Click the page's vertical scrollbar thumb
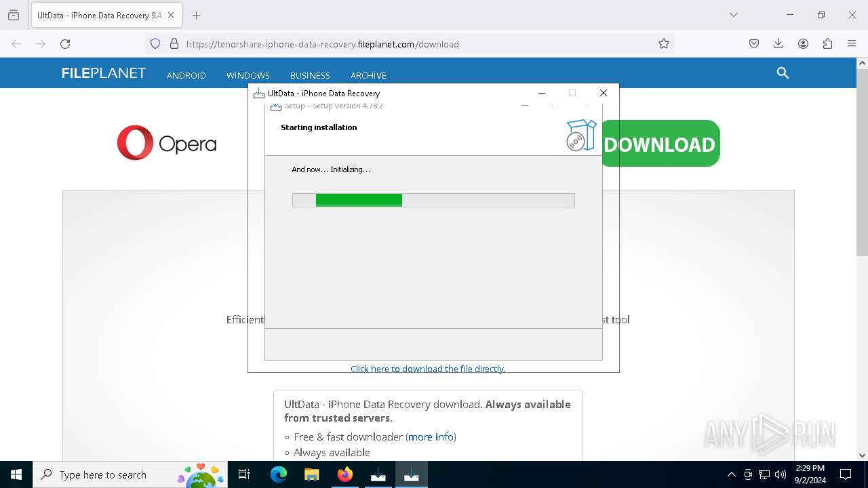Viewport: 868px width, 488px height. (x=862, y=161)
